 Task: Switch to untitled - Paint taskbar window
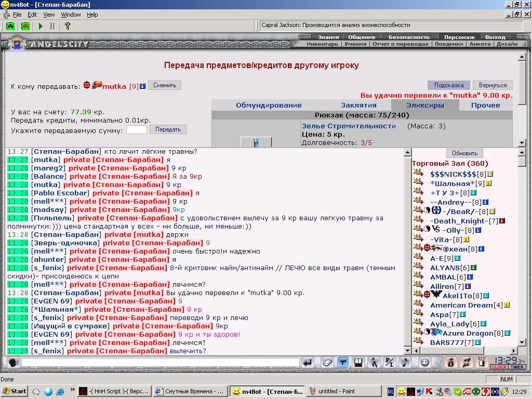[x=344, y=391]
